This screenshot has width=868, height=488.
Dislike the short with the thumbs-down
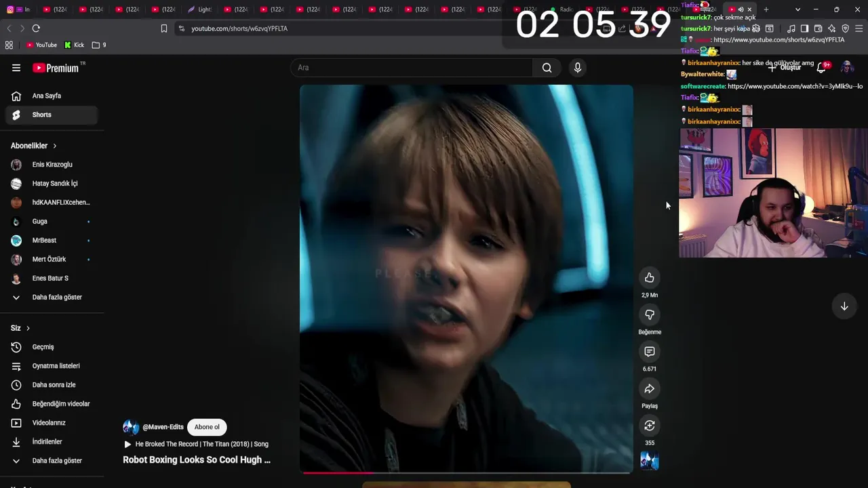click(x=650, y=314)
